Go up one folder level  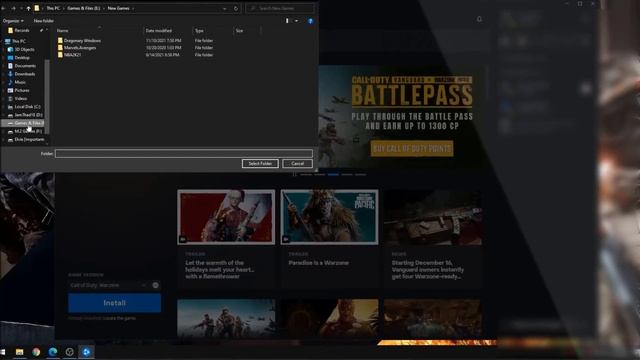coord(28,8)
